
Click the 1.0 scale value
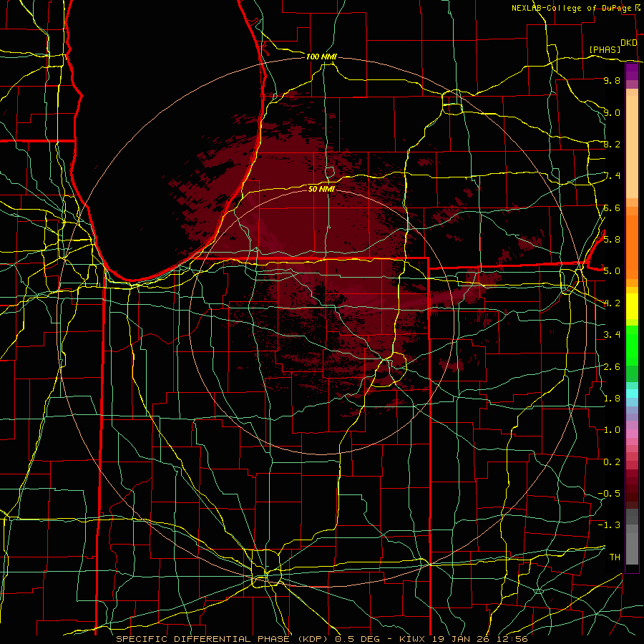(x=612, y=430)
